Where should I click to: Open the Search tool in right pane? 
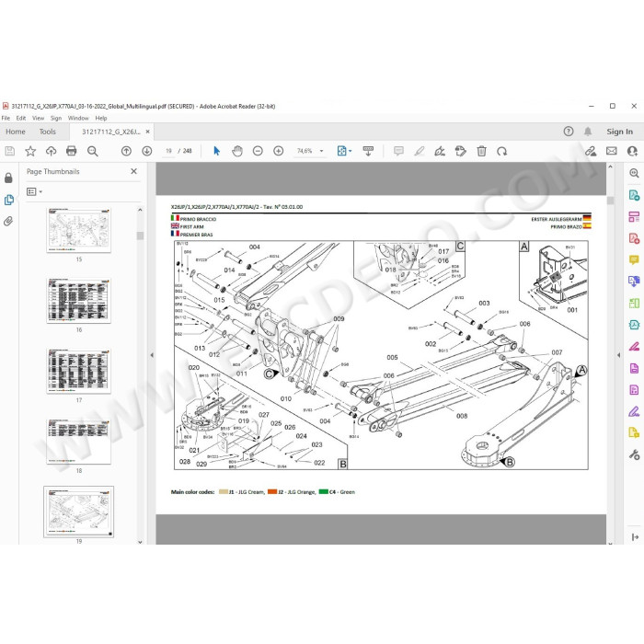coord(634,173)
